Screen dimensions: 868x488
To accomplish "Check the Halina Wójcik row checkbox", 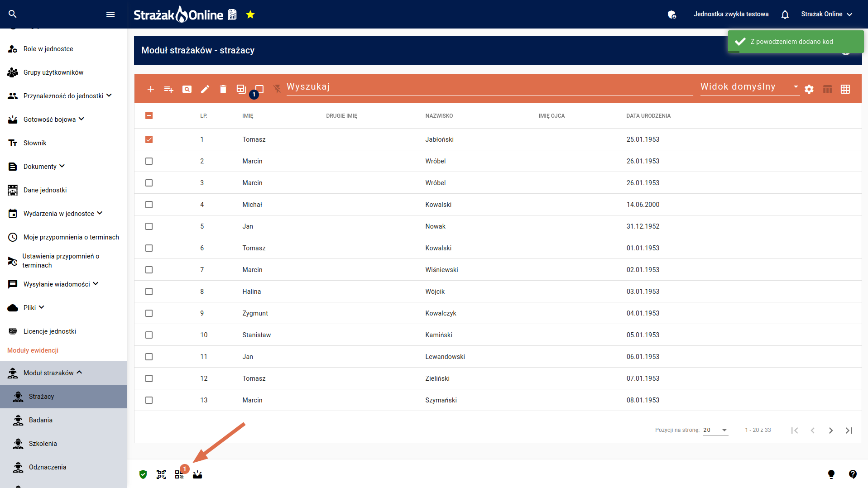I will pos(149,292).
